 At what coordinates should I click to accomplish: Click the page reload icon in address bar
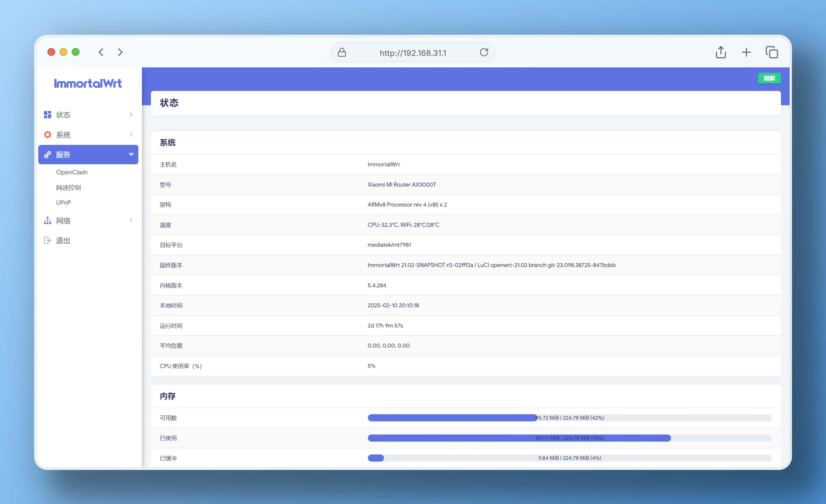click(484, 52)
